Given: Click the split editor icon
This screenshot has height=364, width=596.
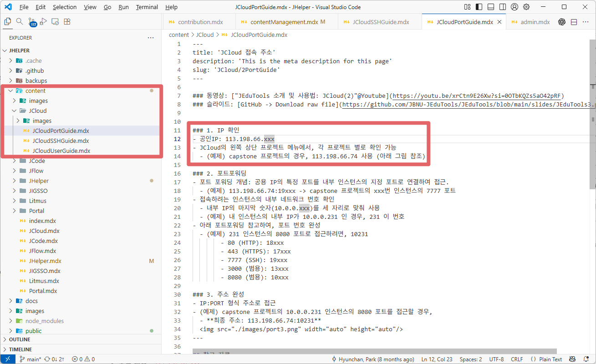Looking at the screenshot, I should pyautogui.click(x=574, y=22).
